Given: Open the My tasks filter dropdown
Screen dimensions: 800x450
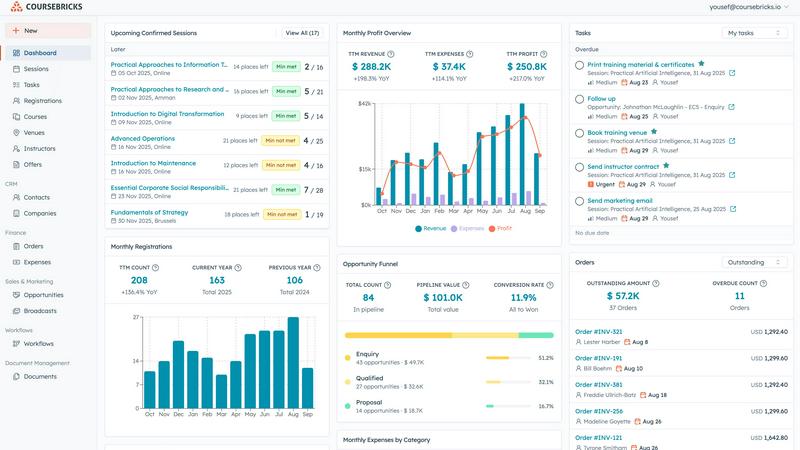Looking at the screenshot, I should point(754,33).
